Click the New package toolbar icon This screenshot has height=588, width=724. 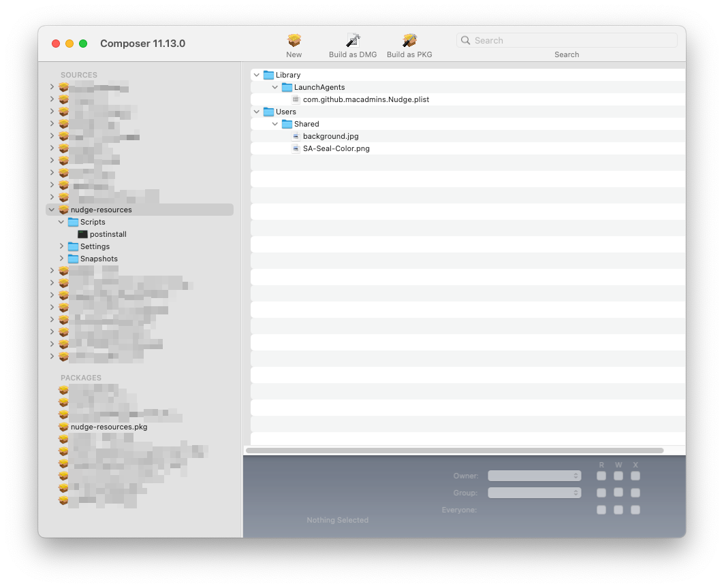click(294, 41)
